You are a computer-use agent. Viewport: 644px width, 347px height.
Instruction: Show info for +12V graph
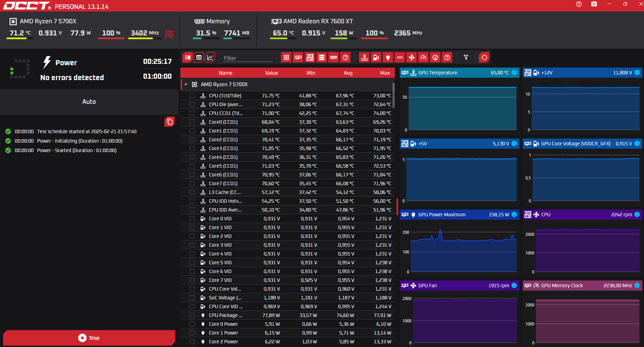[x=637, y=73]
